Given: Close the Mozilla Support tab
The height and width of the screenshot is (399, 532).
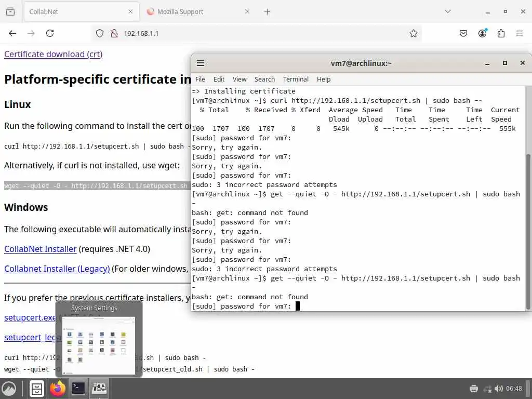Looking at the screenshot, I should coord(247,11).
